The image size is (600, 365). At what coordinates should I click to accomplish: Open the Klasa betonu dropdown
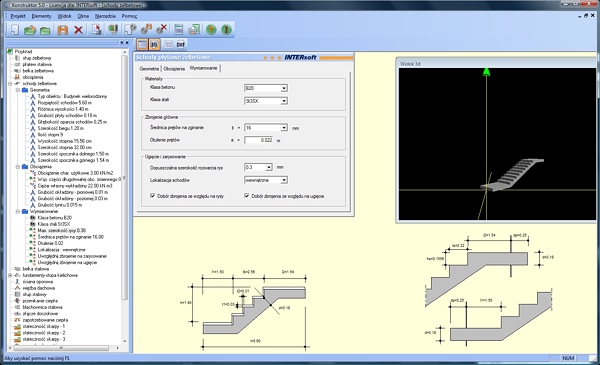284,88
